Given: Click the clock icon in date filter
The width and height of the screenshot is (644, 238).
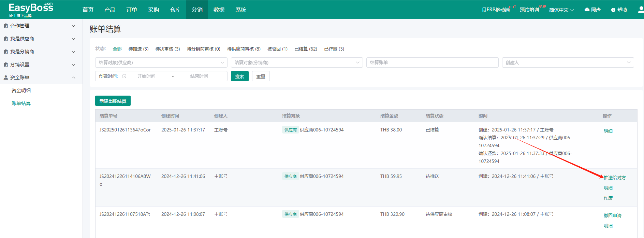Looking at the screenshot, I should click(x=124, y=76).
